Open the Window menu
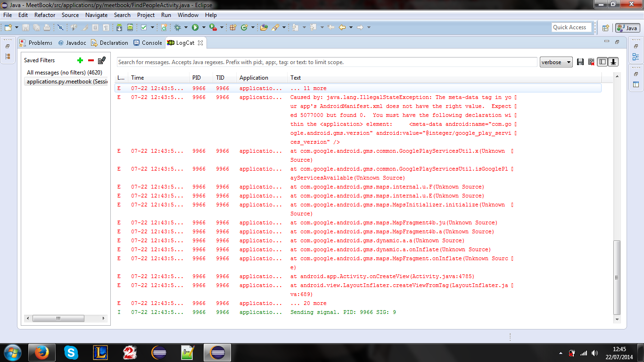This screenshot has height=362, width=644. (x=188, y=15)
